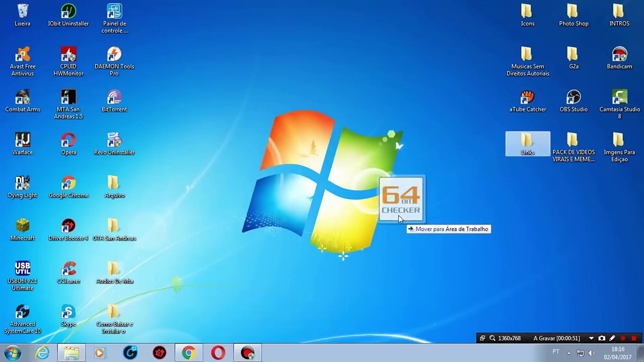644x362 pixels.
Task: Open the volume speaker tray icon
Action: [x=592, y=353]
